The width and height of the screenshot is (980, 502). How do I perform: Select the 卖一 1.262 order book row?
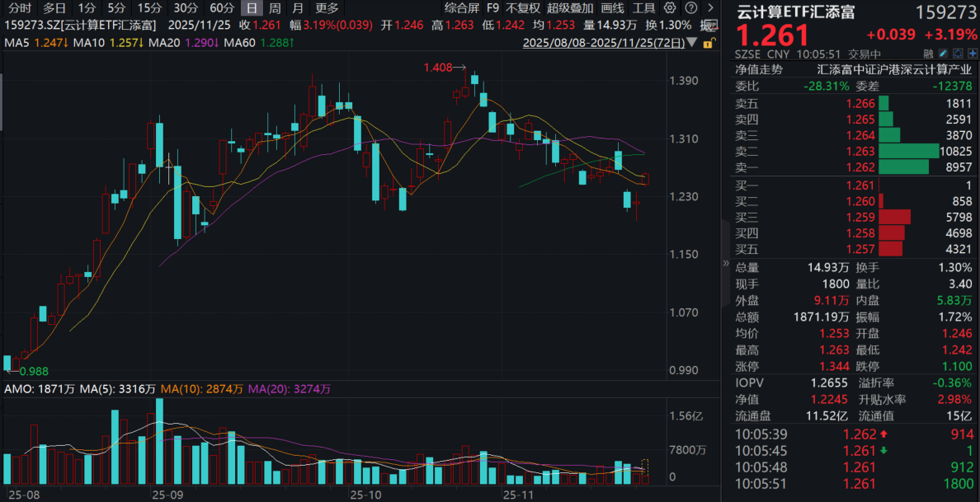point(841,168)
